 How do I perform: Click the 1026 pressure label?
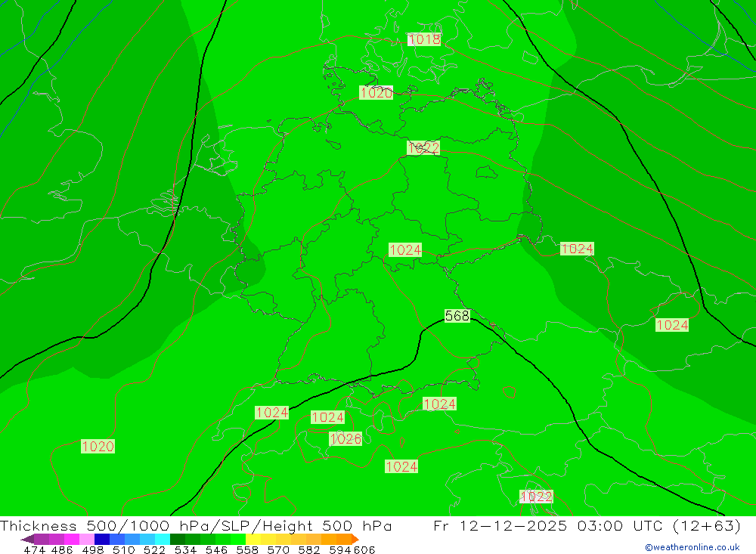coord(345,439)
